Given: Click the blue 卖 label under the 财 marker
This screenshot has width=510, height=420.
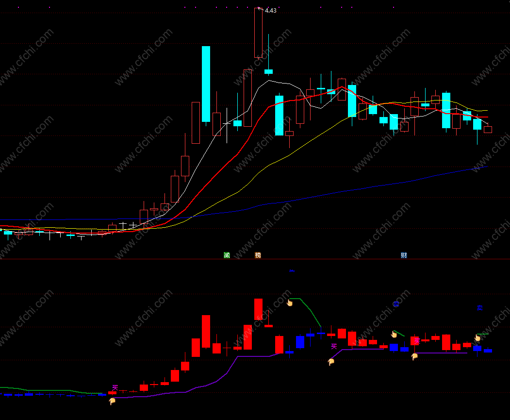Looking at the screenshot, I should 396,304.
